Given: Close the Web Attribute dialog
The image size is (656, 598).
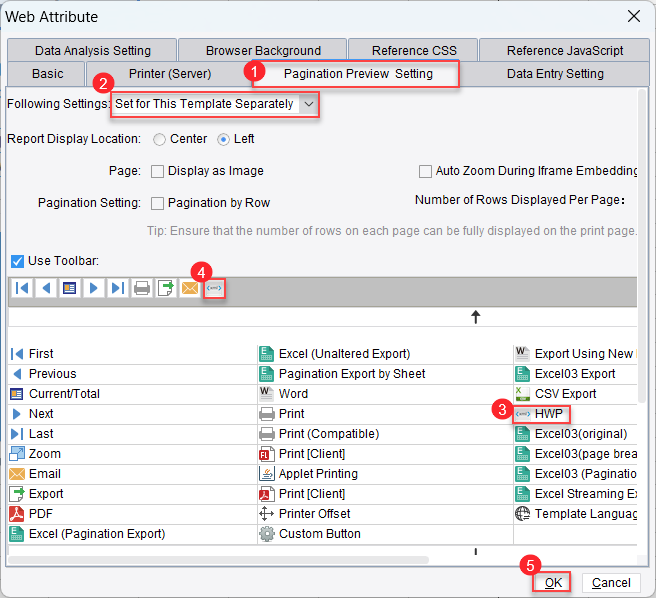Looking at the screenshot, I should coord(634,16).
